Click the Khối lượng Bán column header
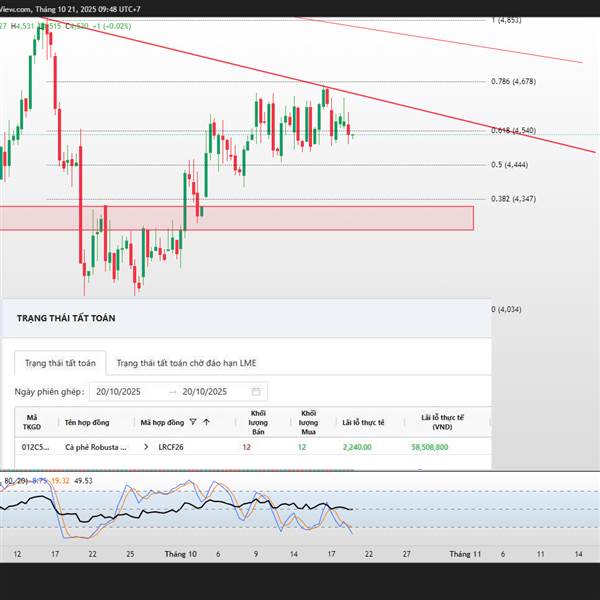600x600 pixels. [x=258, y=422]
